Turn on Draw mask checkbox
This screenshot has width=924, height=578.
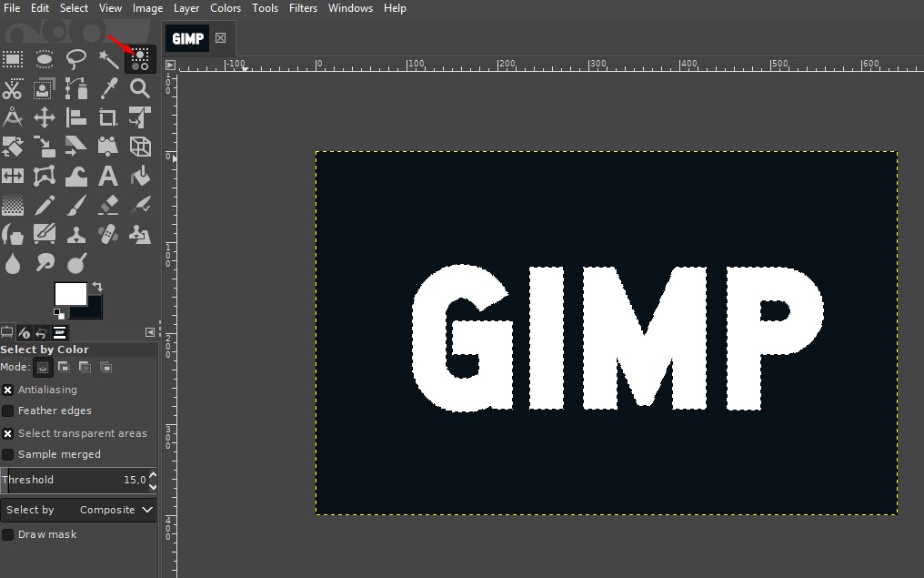8,535
